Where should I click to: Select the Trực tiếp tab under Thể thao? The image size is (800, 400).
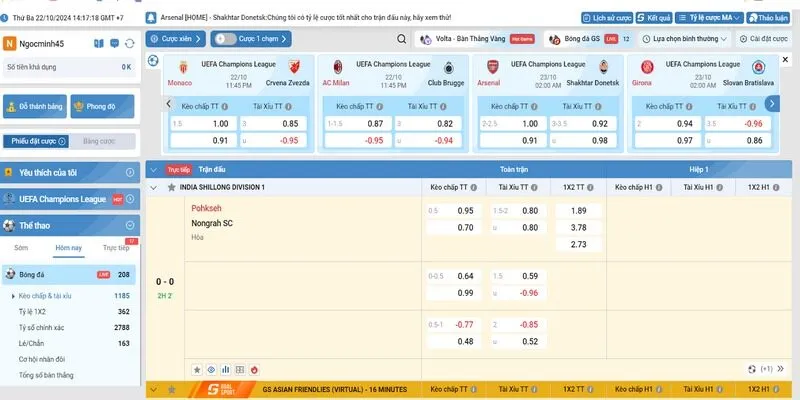point(119,248)
